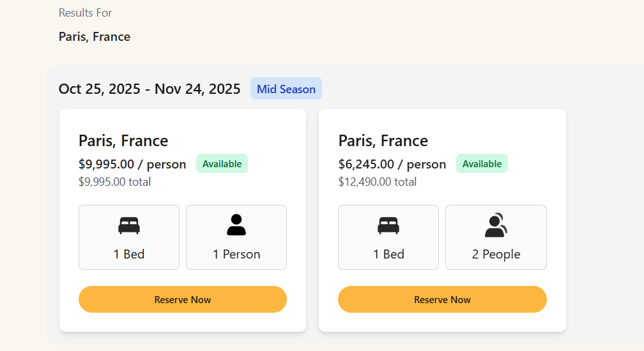Click the Available badge on the second card
This screenshot has height=351, width=644.
(x=482, y=163)
